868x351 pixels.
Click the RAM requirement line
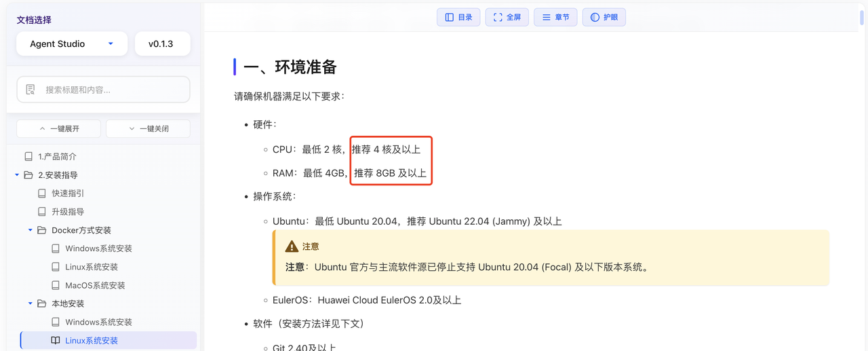click(x=349, y=173)
